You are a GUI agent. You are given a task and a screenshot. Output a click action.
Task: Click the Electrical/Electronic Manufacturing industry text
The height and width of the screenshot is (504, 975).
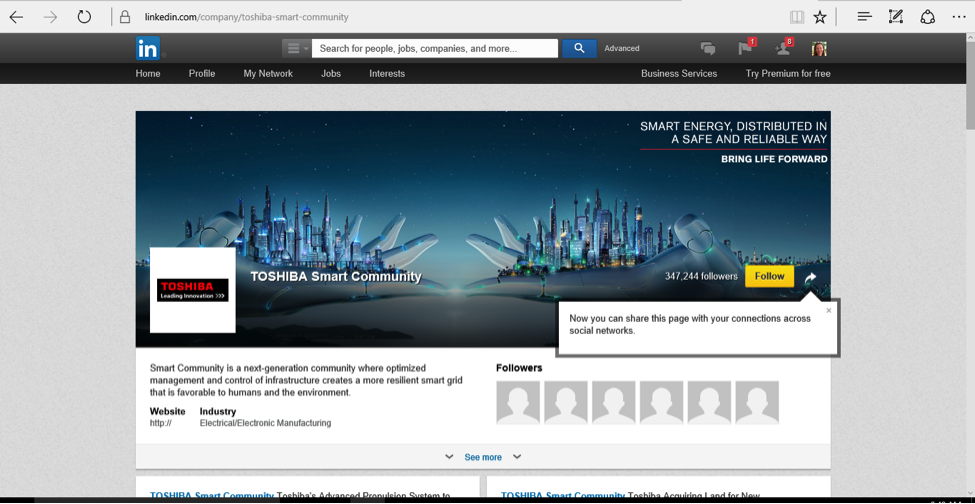(x=266, y=423)
